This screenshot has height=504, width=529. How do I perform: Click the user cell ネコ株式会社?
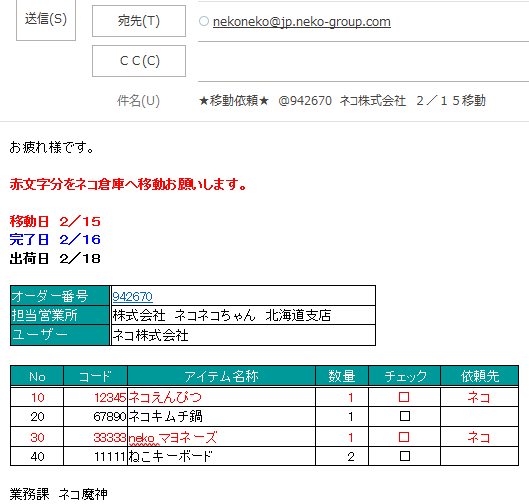pos(243,335)
